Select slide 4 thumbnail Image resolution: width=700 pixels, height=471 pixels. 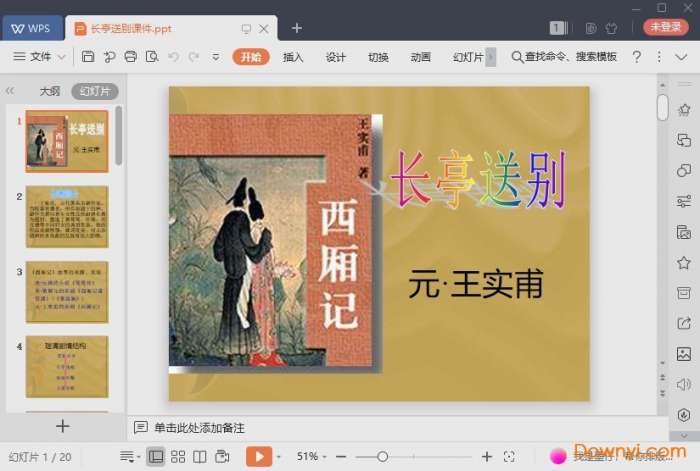pyautogui.click(x=67, y=367)
